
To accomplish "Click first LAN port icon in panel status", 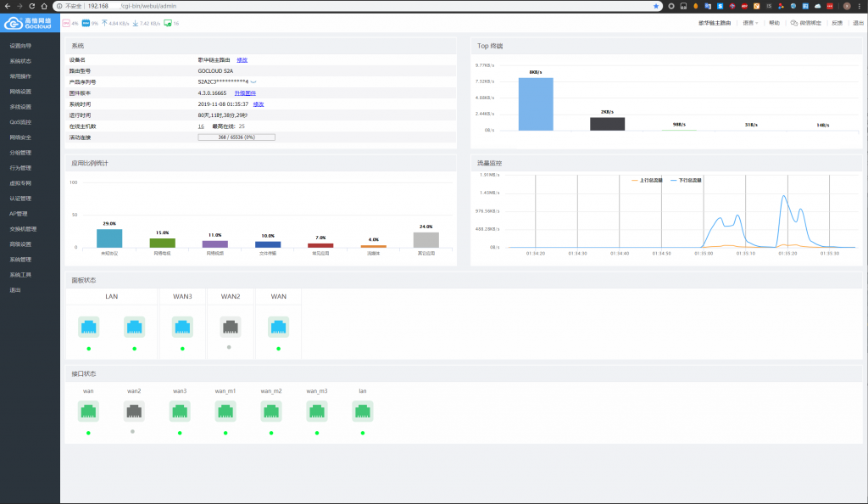I will (88, 327).
